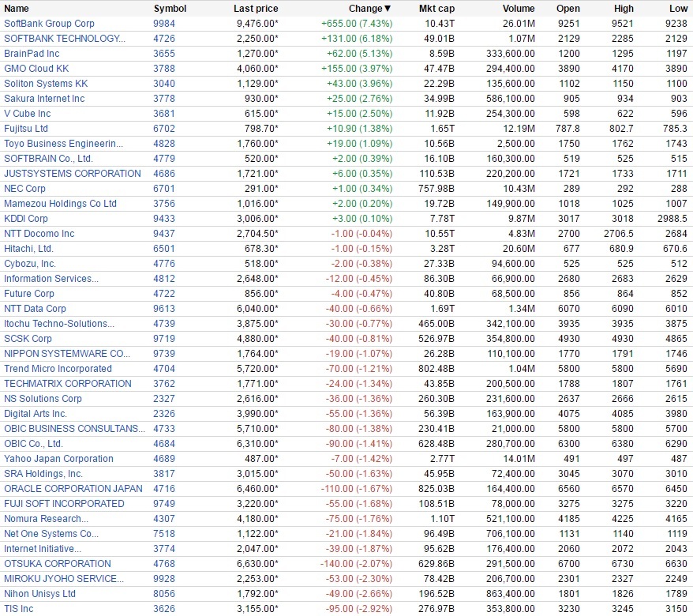This screenshot has height=616, width=693.
Task: Sort by the Last price column header
Action: coord(256,9)
